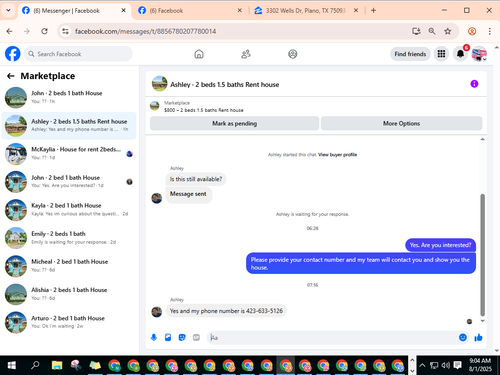Click chat scroll down arrow
The width and height of the screenshot is (500, 375).
coord(482,321)
